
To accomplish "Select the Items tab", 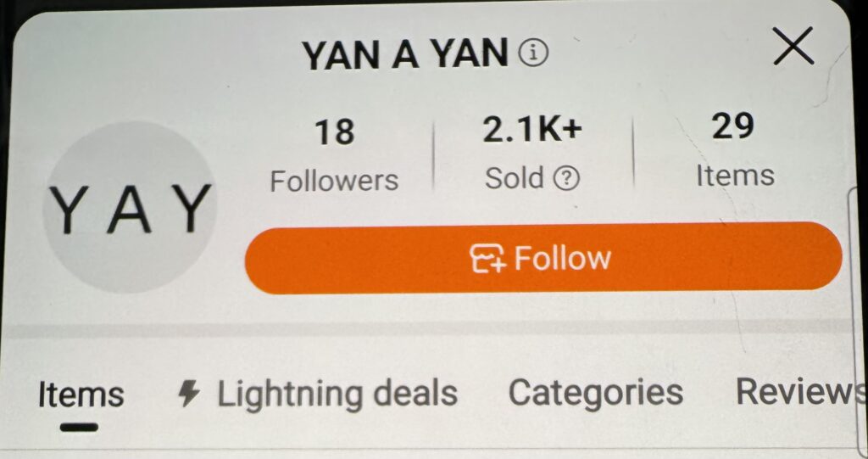I will point(81,395).
